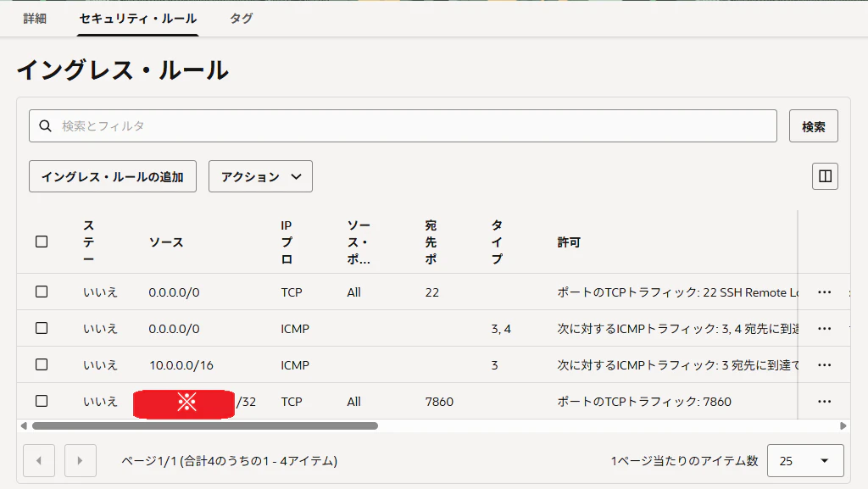Click the scrollbar right arrow
Viewport: 868px width, 489px height.
coord(843,426)
